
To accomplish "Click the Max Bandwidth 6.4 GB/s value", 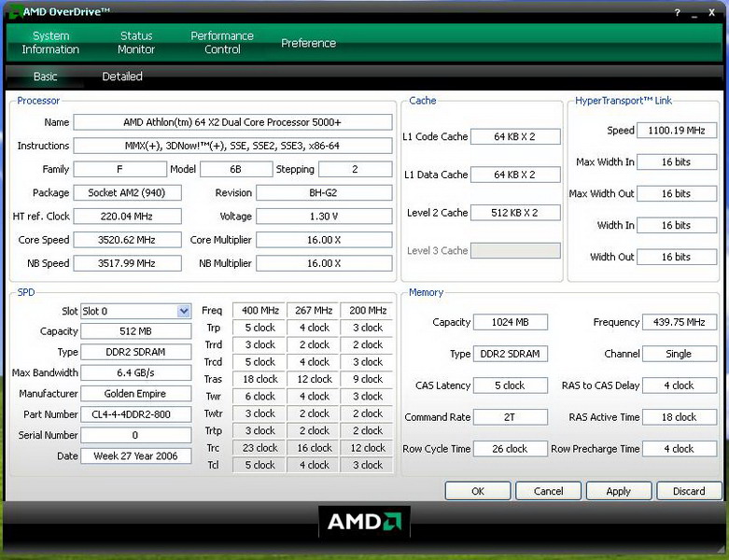I will 135,372.
